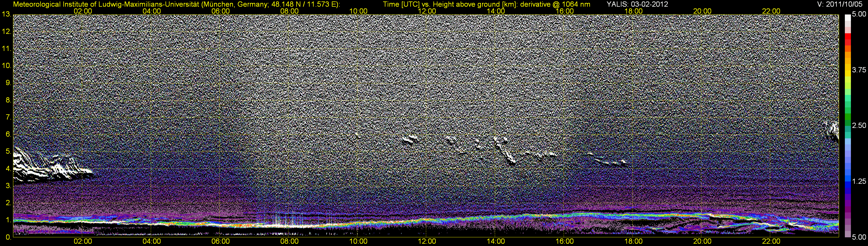Click the 'V: 2011/10/05' version label
The width and height of the screenshot is (868, 246).
(x=840, y=4)
